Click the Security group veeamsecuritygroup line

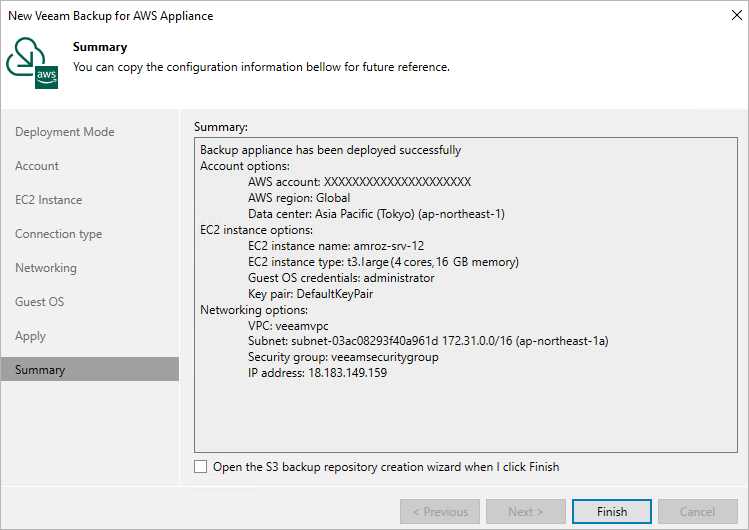point(343,357)
